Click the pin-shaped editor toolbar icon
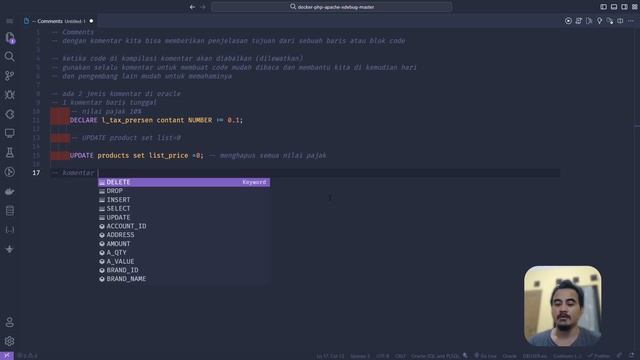This screenshot has height=360, width=640. point(599,21)
